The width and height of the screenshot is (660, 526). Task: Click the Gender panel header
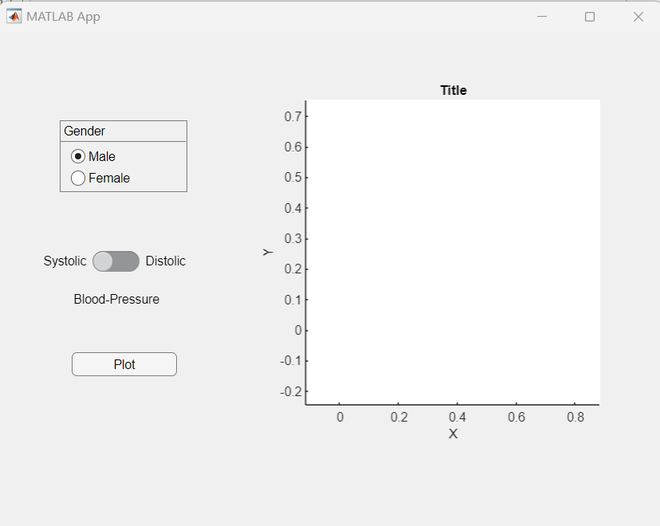(85, 131)
